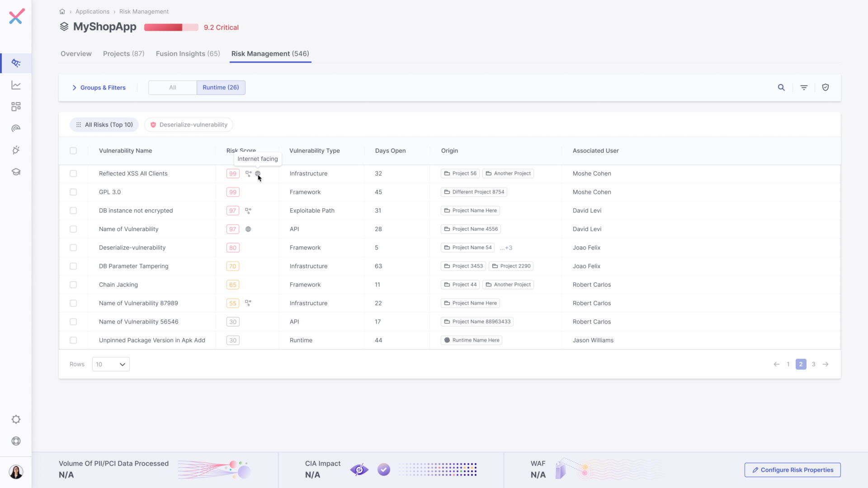Viewport: 868px width, 488px height.
Task: Select the analytics line-chart icon in sidebar
Action: pyautogui.click(x=16, y=84)
